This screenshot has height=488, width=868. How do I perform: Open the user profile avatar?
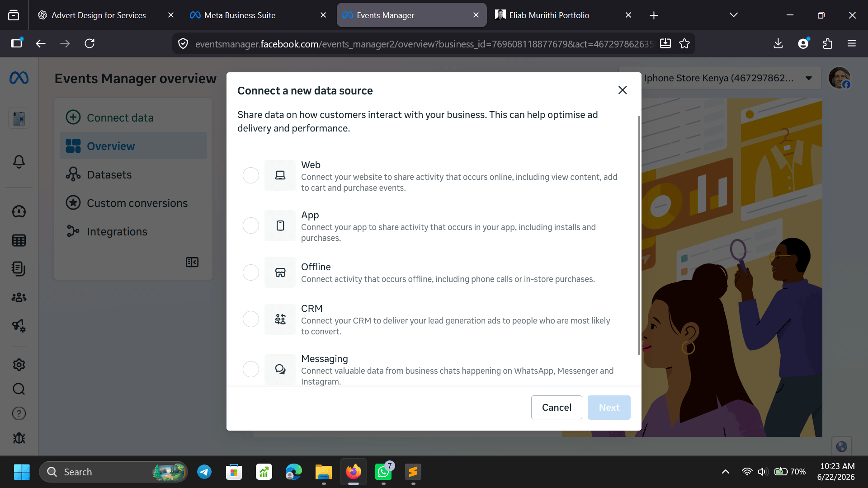[x=840, y=78]
